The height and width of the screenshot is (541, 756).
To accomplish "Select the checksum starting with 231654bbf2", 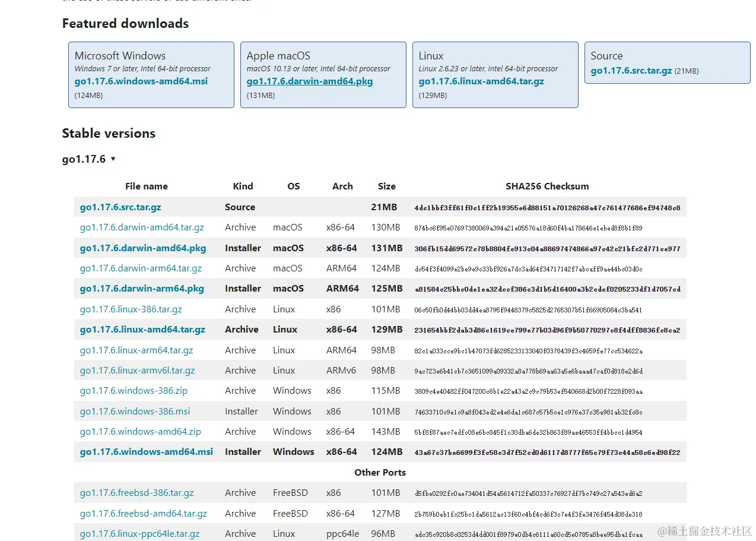I will pyautogui.click(x=547, y=330).
